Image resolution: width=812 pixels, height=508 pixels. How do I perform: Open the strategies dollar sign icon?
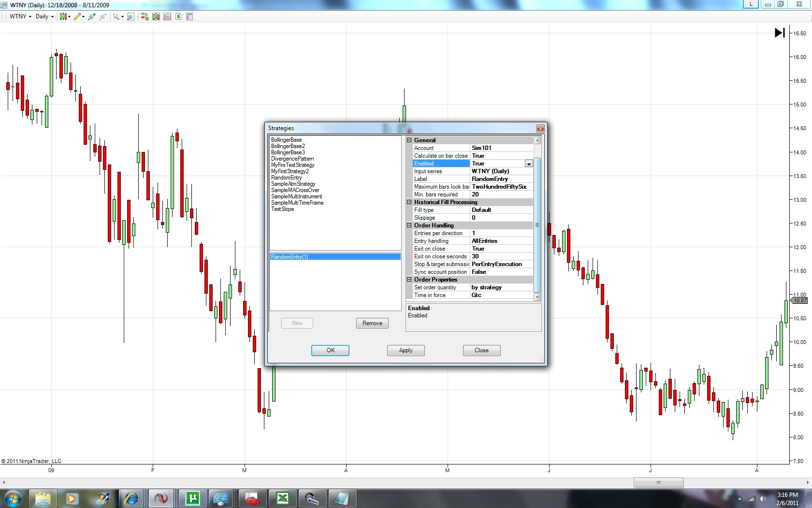tap(178, 16)
